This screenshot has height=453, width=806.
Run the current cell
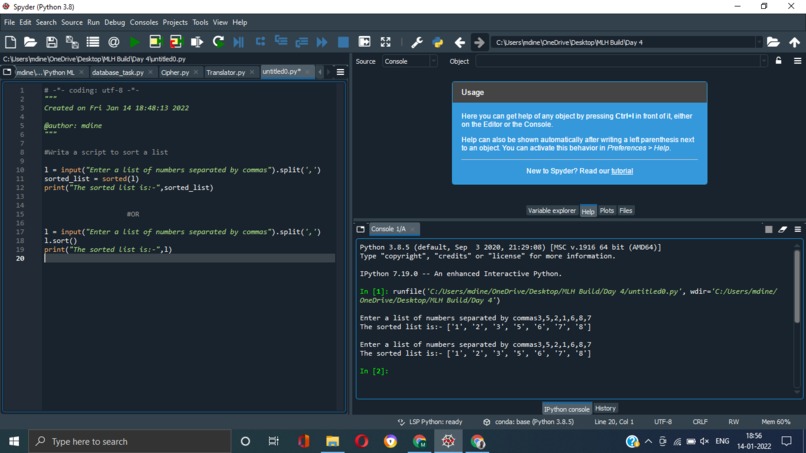tap(155, 42)
